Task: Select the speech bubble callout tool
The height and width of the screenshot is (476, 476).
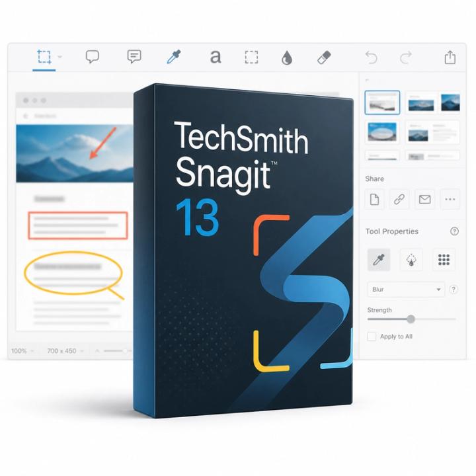Action: pos(93,57)
